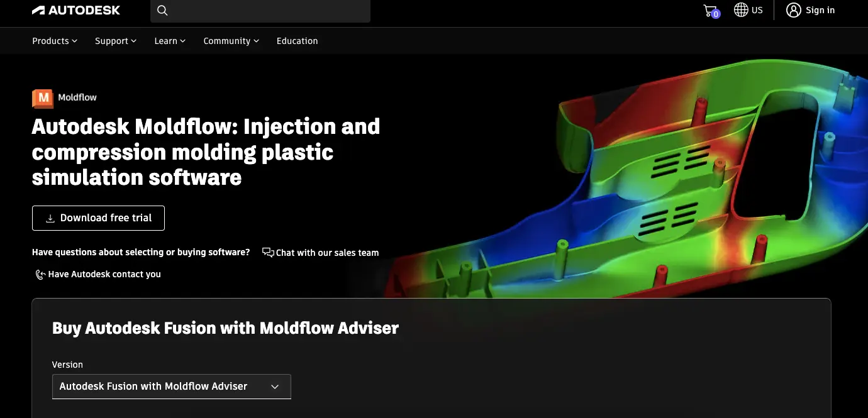Viewport: 868px width, 418px height.
Task: Select the Education menu item
Action: pos(297,41)
